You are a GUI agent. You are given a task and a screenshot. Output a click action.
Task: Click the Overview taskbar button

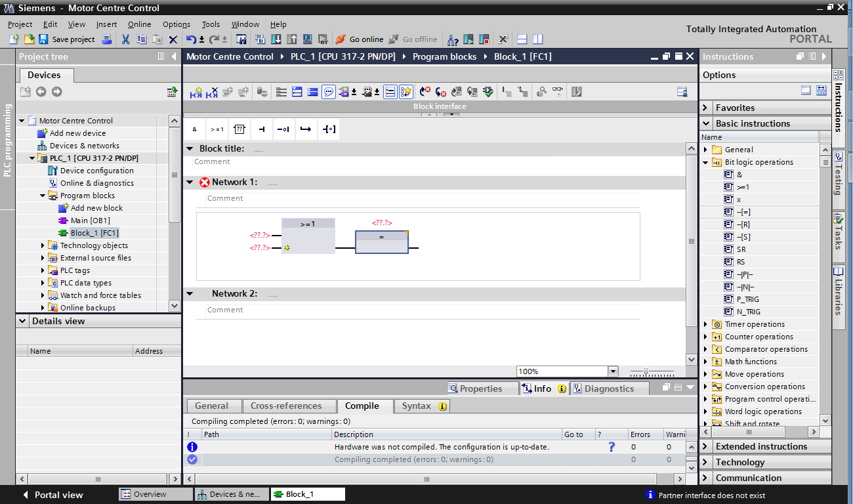156,494
